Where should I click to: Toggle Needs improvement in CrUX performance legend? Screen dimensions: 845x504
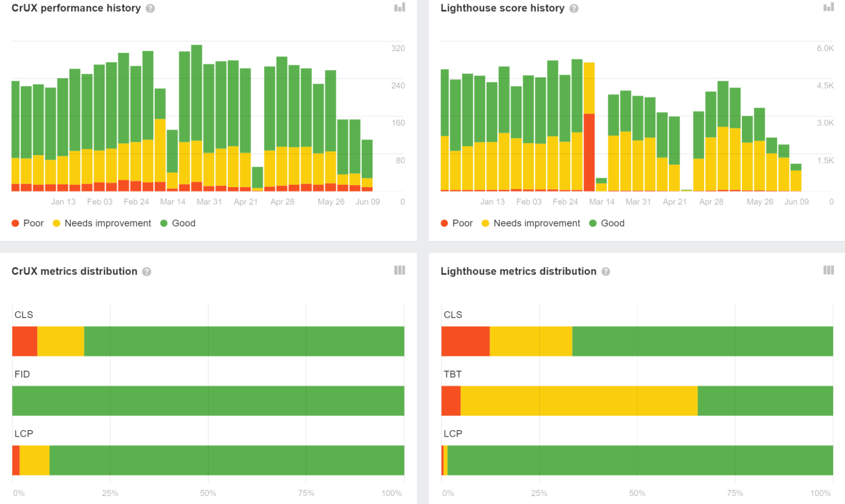[x=102, y=223]
